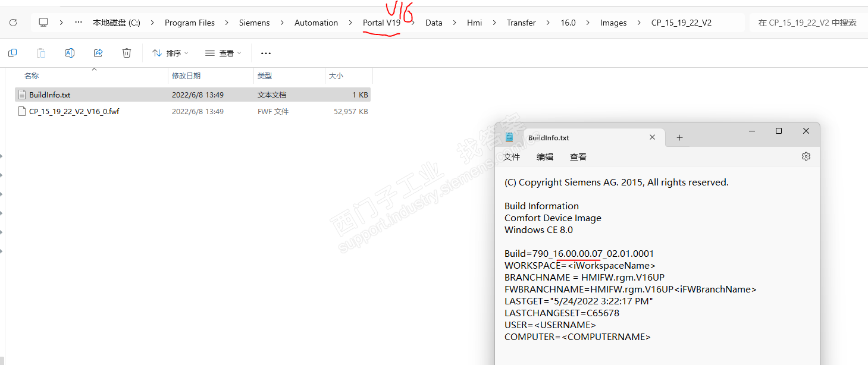Click CP_15_19_22_V2 breadcrumb folder
The height and width of the screenshot is (365, 868).
(x=681, y=23)
